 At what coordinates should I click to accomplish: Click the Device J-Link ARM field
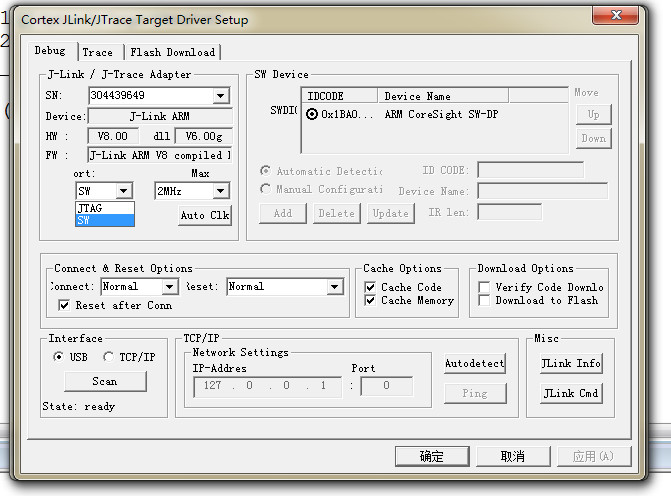pyautogui.click(x=160, y=116)
